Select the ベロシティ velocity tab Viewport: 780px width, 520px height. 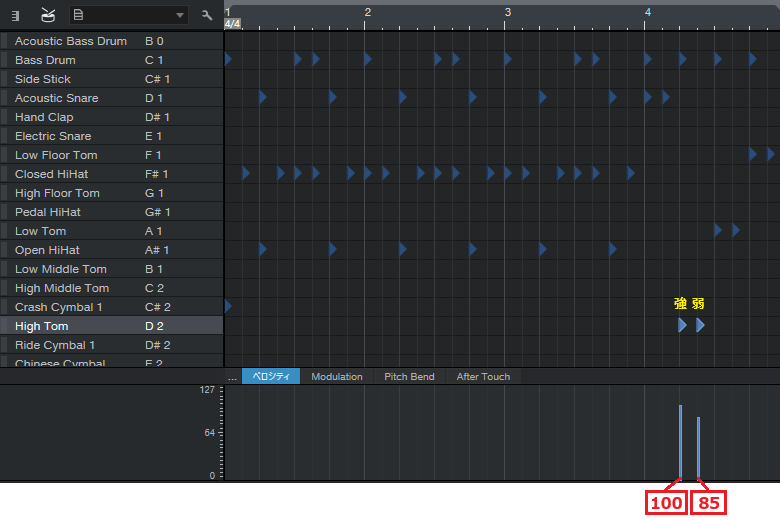click(270, 377)
